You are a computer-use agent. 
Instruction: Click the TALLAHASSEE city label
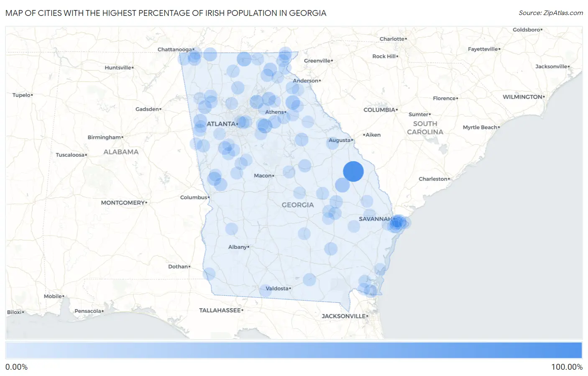[220, 310]
